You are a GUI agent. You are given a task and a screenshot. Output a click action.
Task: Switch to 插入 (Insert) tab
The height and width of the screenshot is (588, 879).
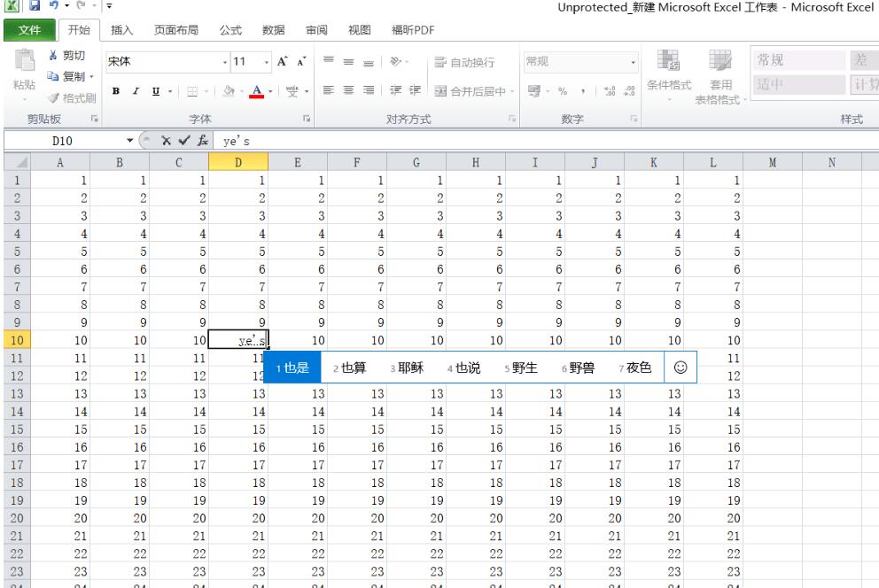(122, 30)
